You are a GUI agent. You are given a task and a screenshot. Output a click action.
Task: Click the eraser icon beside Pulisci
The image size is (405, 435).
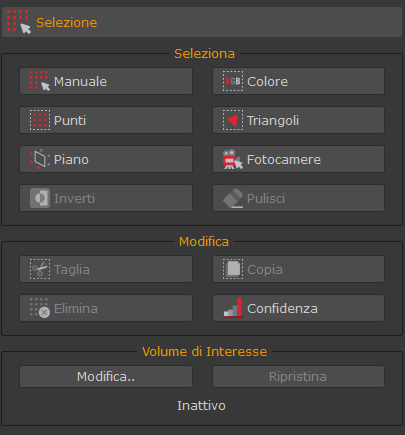point(233,198)
